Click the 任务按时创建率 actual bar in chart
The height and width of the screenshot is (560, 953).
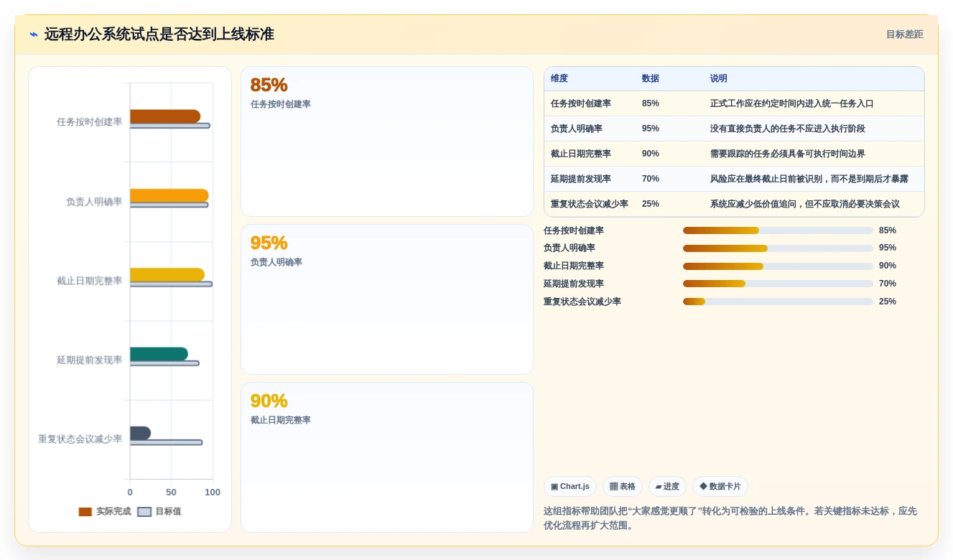[x=165, y=116]
